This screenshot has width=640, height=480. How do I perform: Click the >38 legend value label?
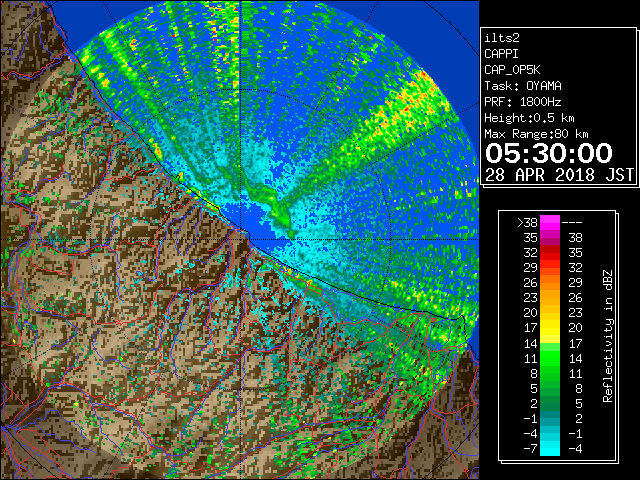527,223
